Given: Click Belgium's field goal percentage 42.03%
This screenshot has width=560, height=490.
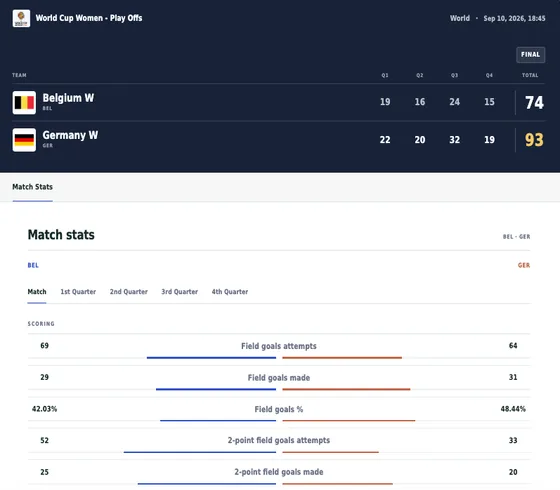Looking at the screenshot, I should 45,409.
